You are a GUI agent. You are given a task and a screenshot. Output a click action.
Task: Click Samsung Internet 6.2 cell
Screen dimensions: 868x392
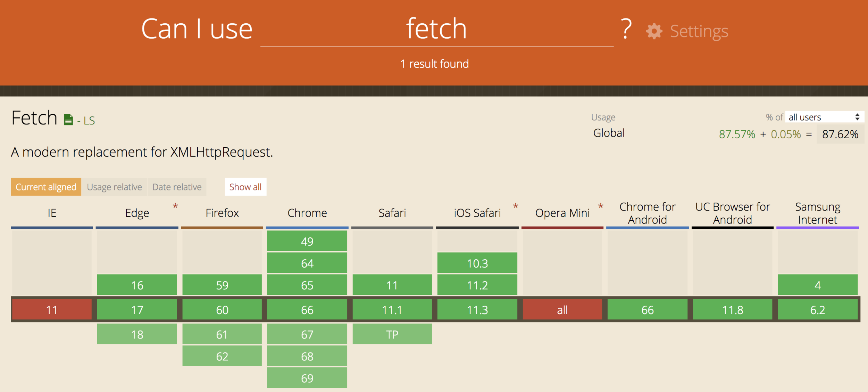pyautogui.click(x=817, y=310)
